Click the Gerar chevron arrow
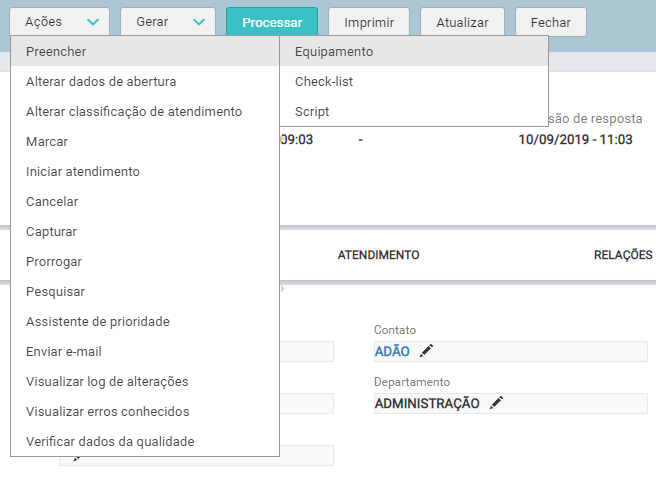This screenshot has width=656, height=478. (199, 22)
